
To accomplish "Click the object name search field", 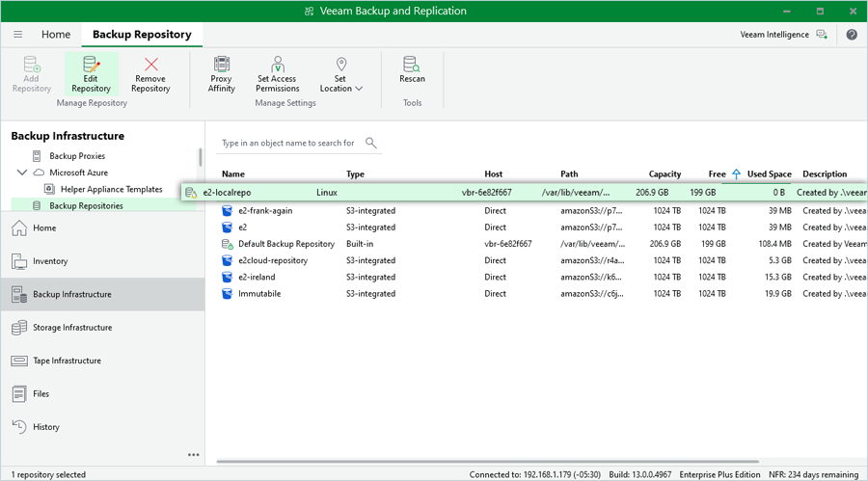I will tap(287, 143).
